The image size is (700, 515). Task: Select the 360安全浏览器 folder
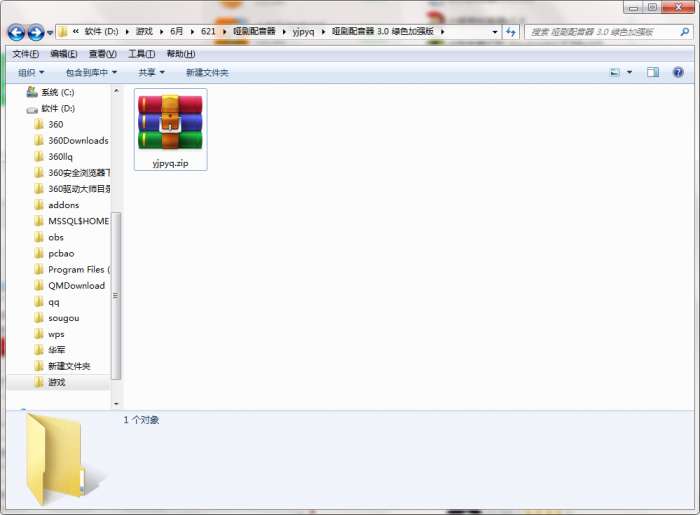[79, 173]
